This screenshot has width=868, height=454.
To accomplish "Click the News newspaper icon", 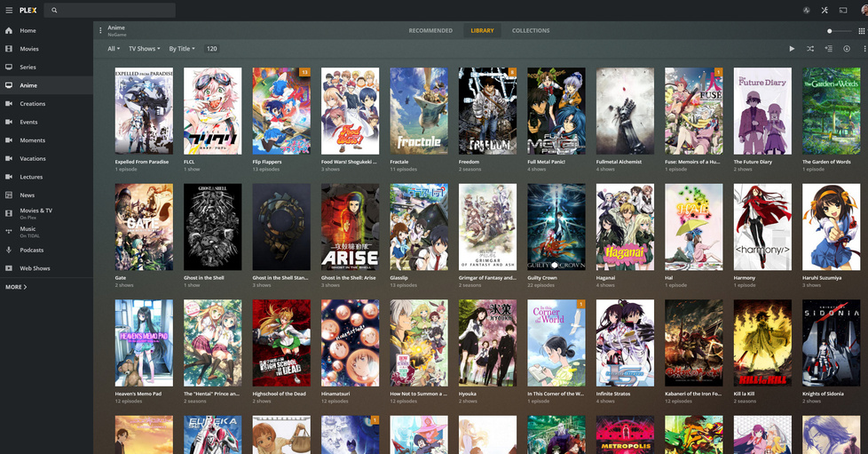I will tap(9, 195).
